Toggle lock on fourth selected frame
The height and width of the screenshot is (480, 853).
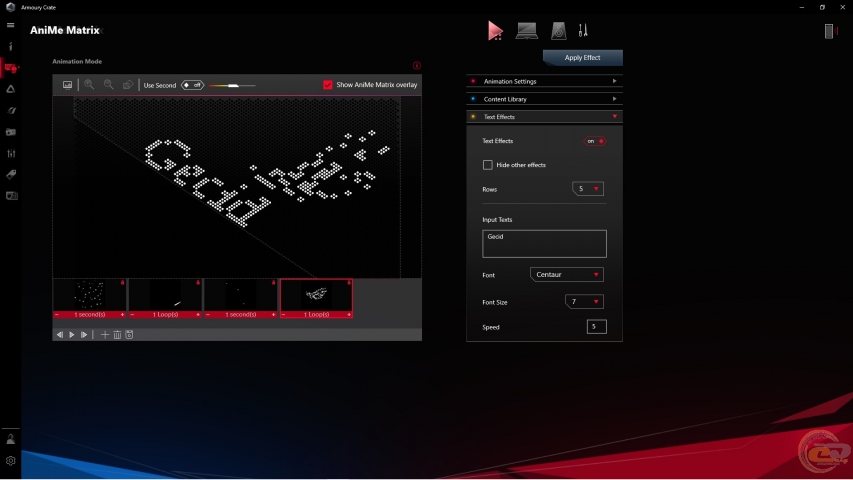[x=349, y=282]
